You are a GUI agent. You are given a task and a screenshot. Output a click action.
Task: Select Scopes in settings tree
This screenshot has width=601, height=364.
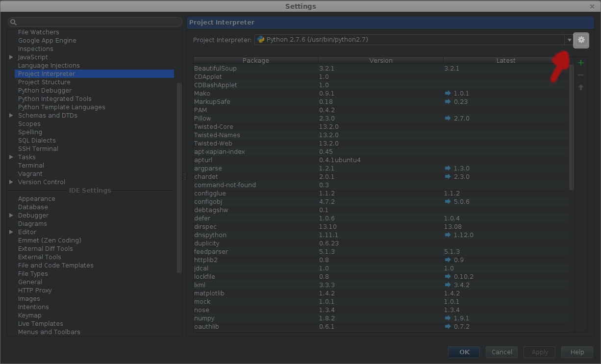pyautogui.click(x=29, y=124)
